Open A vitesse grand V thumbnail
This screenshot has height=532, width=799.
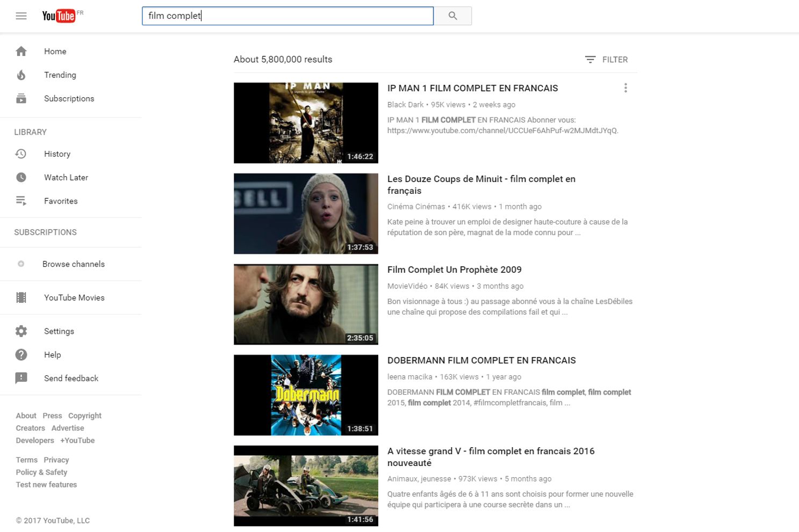[x=306, y=486]
